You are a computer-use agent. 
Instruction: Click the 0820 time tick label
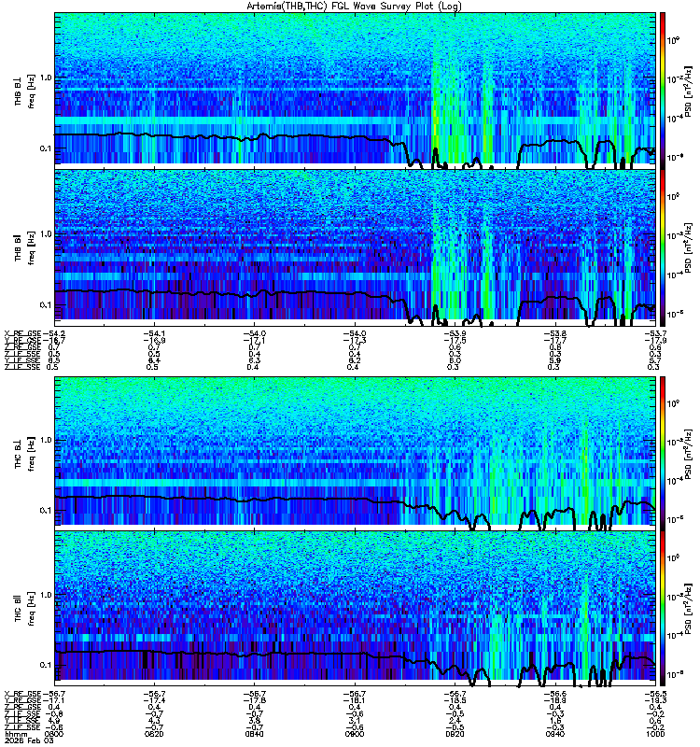pyautogui.click(x=154, y=734)
